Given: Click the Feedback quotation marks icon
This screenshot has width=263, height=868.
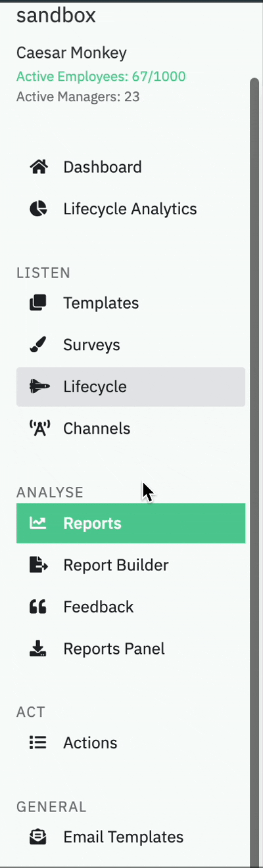Looking at the screenshot, I should 39,606.
